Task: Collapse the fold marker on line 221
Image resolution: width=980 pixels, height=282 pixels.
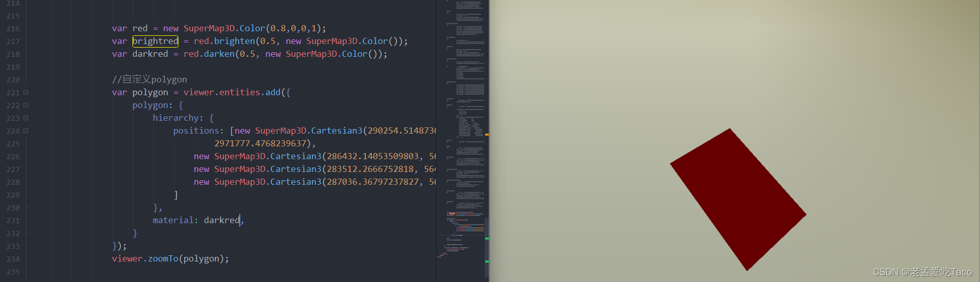Action: click(x=26, y=93)
